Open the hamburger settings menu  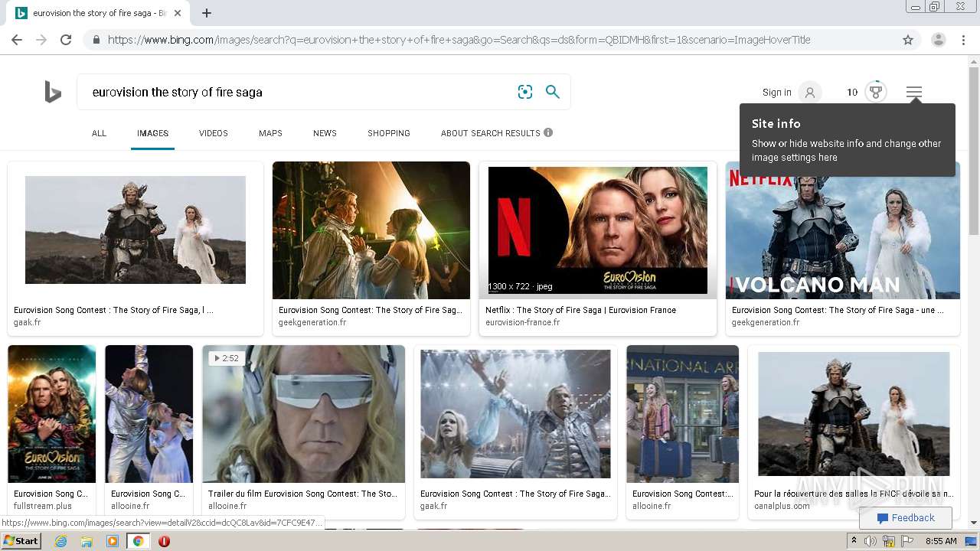click(x=914, y=93)
